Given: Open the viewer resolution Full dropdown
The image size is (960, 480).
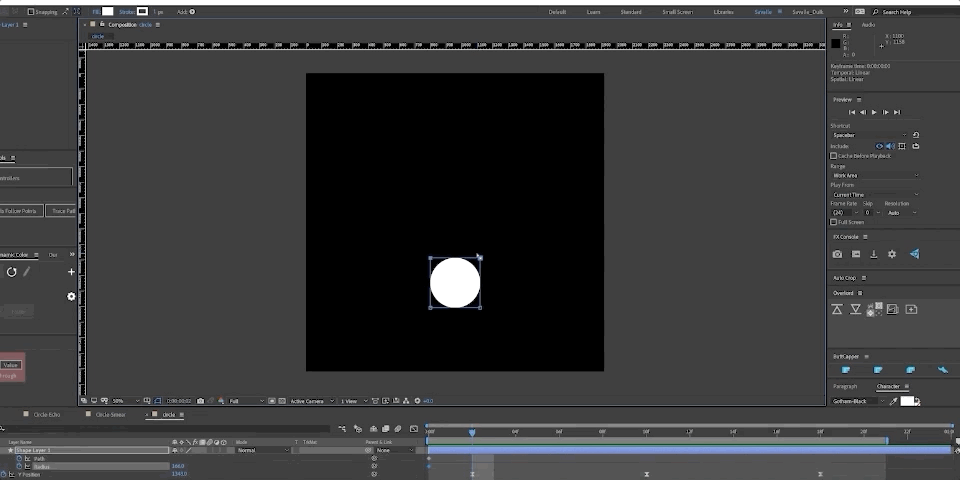Looking at the screenshot, I should click(246, 401).
